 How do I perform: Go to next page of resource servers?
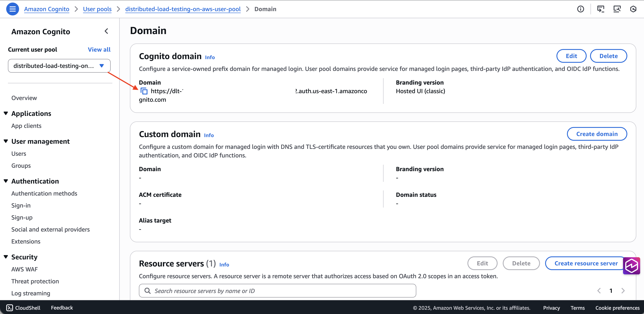coord(623,290)
